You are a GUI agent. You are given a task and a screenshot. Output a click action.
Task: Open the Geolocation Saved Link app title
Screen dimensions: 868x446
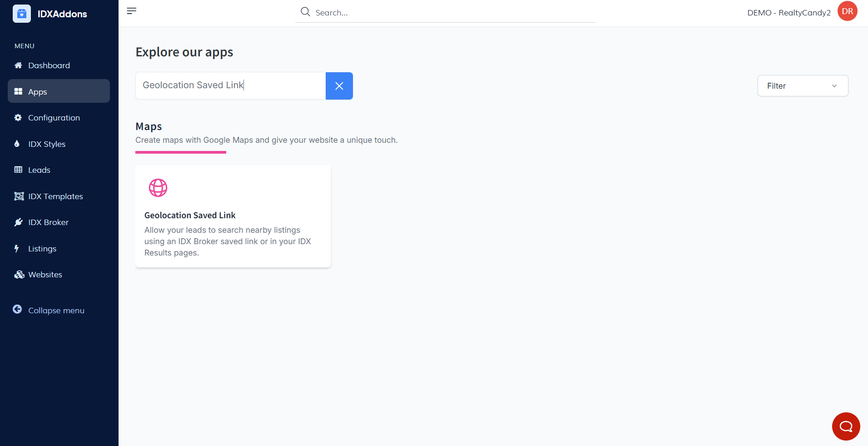(190, 215)
